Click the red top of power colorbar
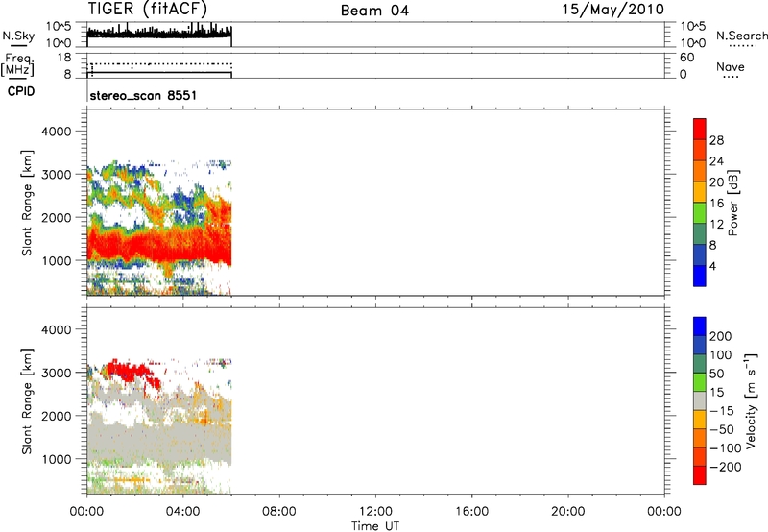Screen dimensions: 768x532 700,129
